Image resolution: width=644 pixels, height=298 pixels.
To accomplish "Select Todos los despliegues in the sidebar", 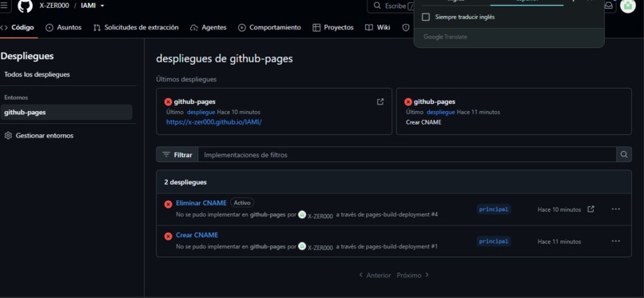I will click(x=37, y=75).
